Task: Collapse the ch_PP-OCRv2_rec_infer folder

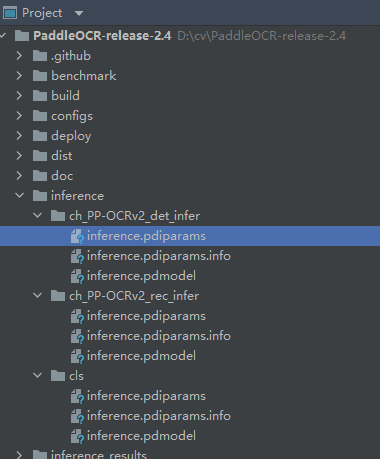Action: tap(38, 296)
